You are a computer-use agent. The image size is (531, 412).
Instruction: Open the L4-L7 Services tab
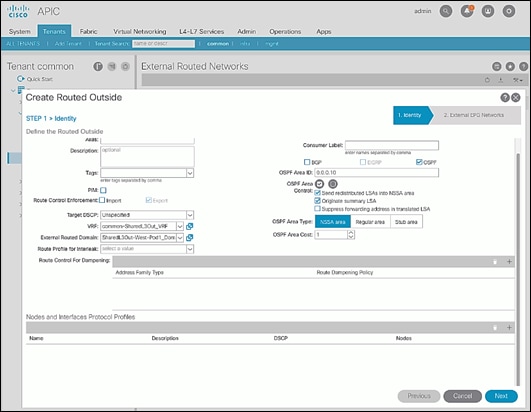point(201,31)
